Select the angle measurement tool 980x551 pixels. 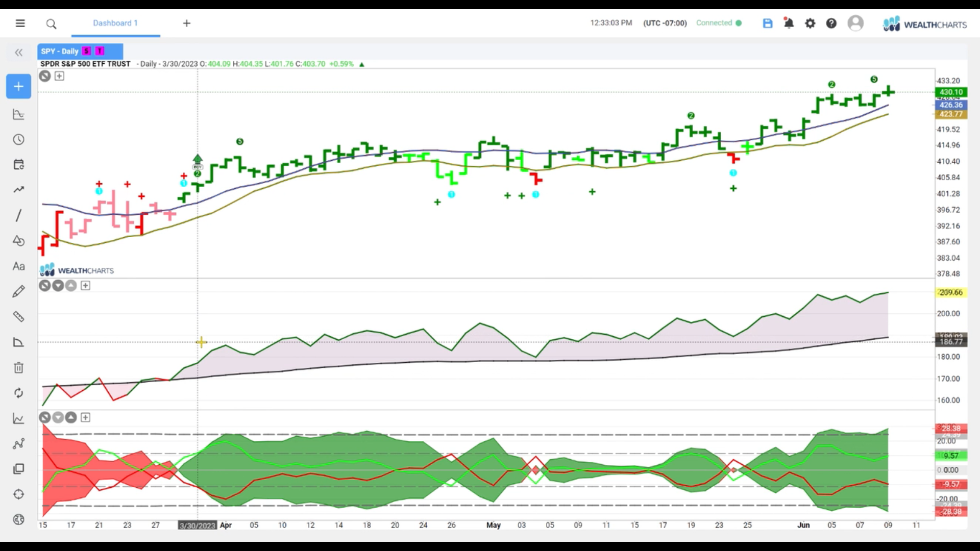[18, 342]
